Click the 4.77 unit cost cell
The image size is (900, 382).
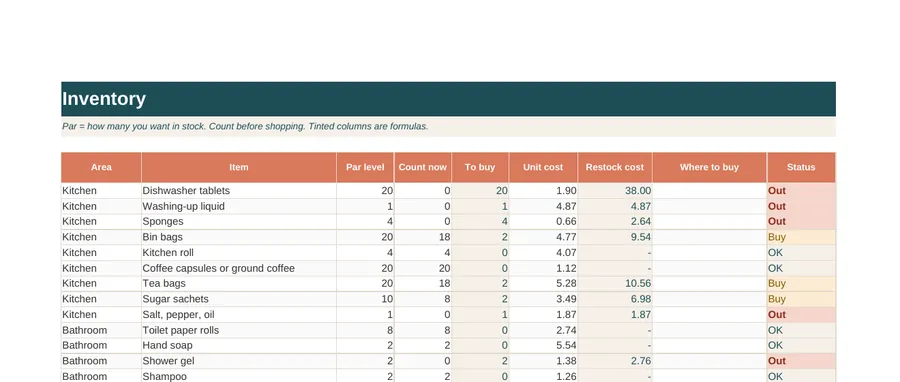[543, 237]
